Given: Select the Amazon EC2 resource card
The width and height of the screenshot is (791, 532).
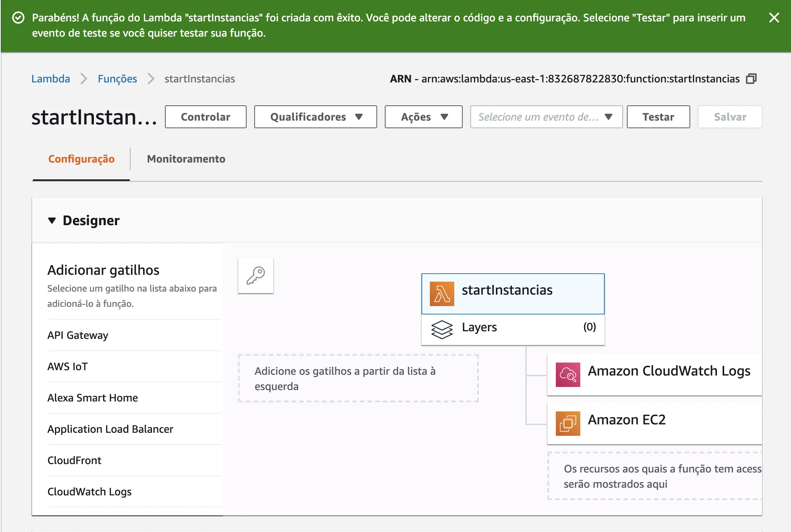Looking at the screenshot, I should pyautogui.click(x=654, y=424).
